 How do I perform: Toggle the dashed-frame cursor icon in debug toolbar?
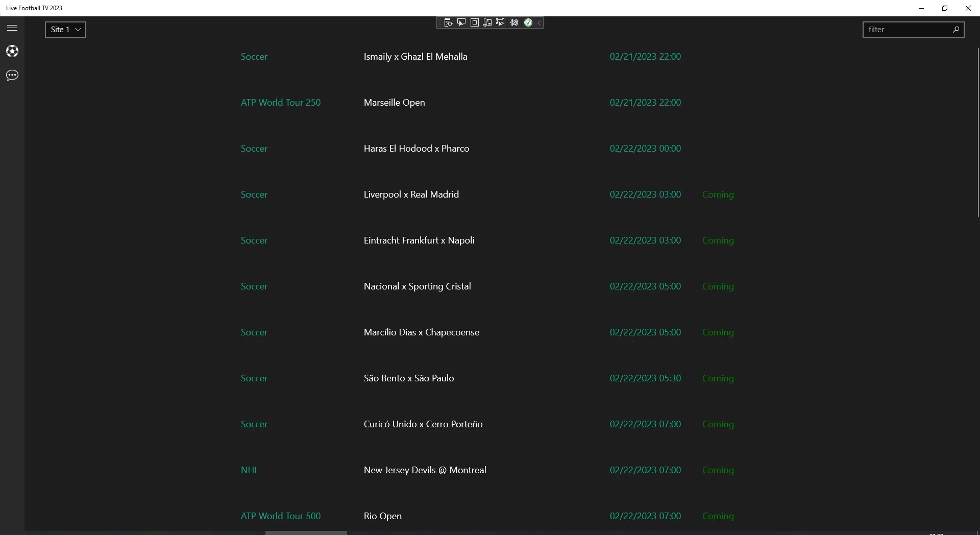tap(500, 22)
